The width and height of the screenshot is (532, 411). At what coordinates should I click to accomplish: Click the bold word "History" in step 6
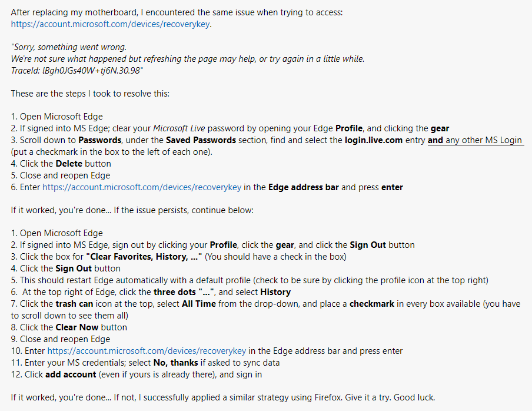coord(275,292)
